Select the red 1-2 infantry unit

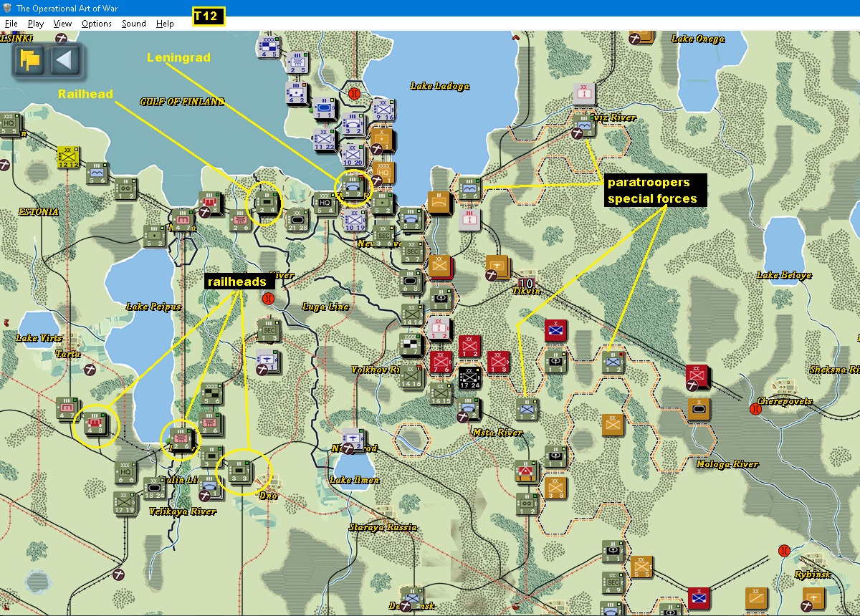tap(470, 346)
